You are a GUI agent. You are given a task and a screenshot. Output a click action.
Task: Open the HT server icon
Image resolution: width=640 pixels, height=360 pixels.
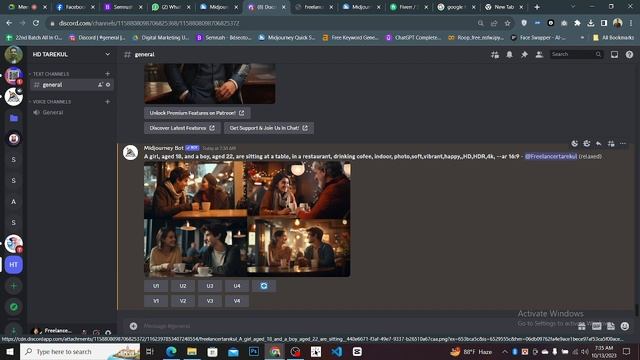click(13, 264)
